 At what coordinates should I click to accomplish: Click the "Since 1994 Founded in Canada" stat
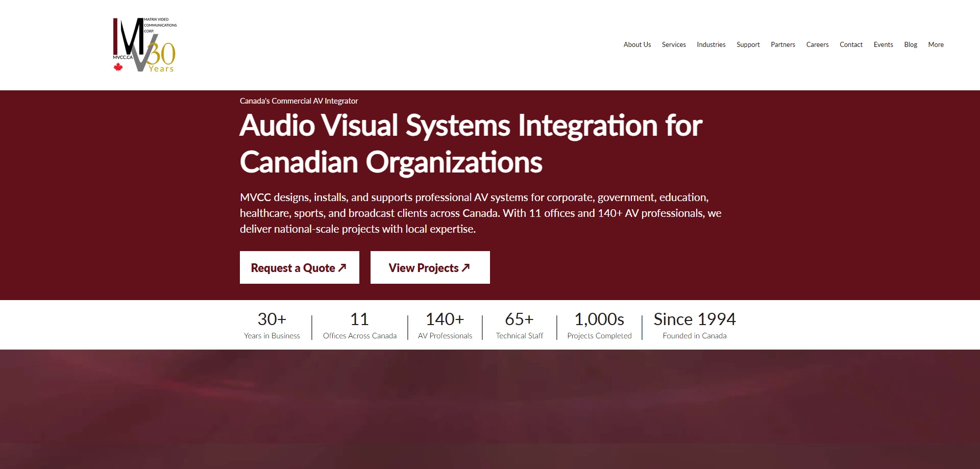coord(695,325)
